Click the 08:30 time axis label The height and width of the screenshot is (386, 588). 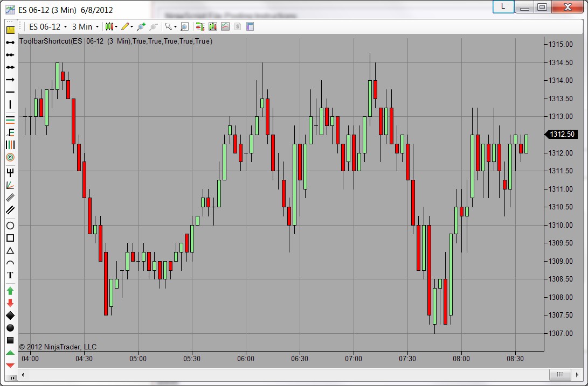point(515,359)
